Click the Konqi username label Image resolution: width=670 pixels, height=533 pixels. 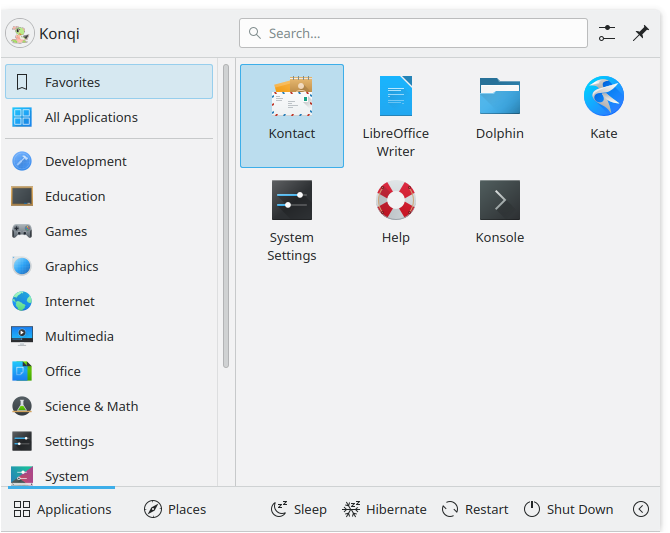click(x=59, y=33)
